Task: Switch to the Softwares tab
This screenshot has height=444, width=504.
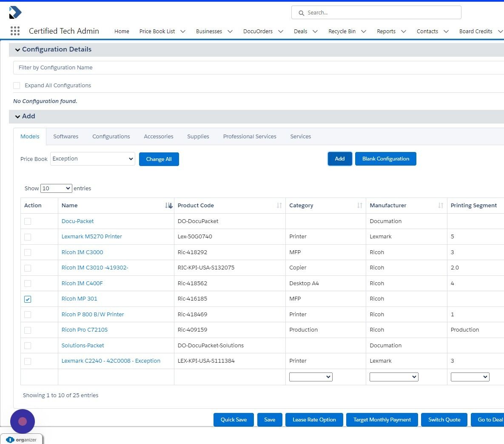Action: [65, 136]
